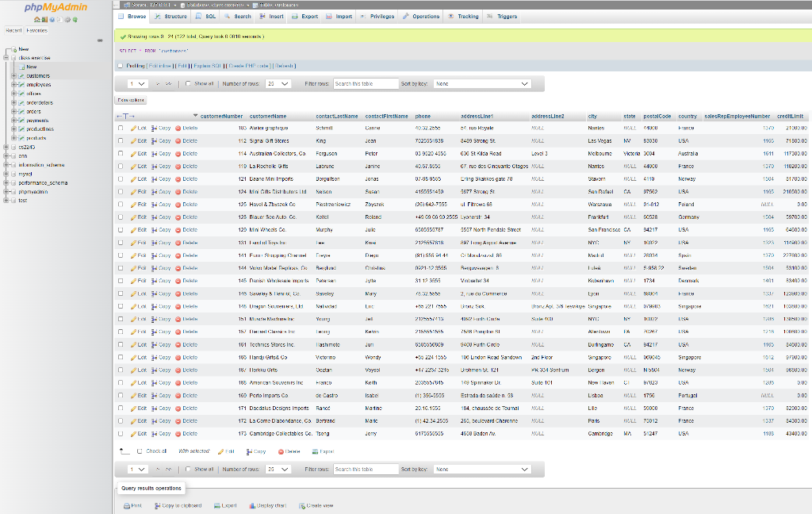Enable the Show all checkbox
The height and width of the screenshot is (514, 812).
[188, 83]
